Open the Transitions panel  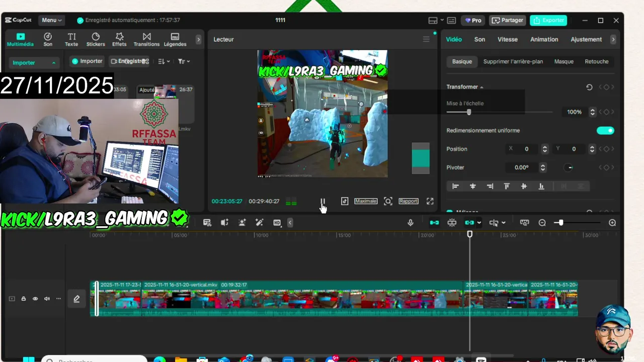146,40
